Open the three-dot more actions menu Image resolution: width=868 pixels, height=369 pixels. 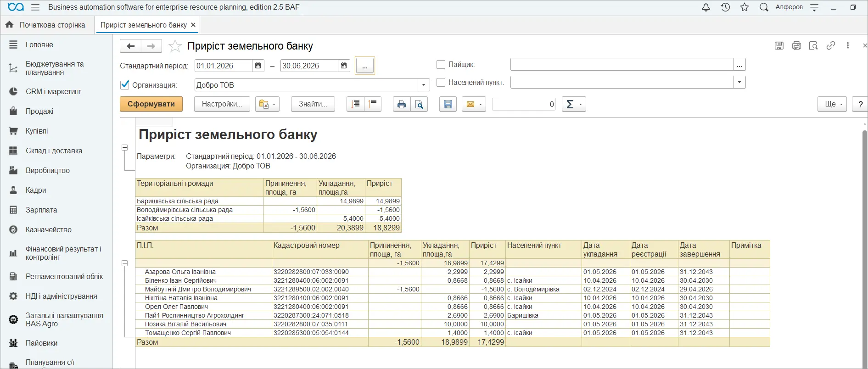848,45
